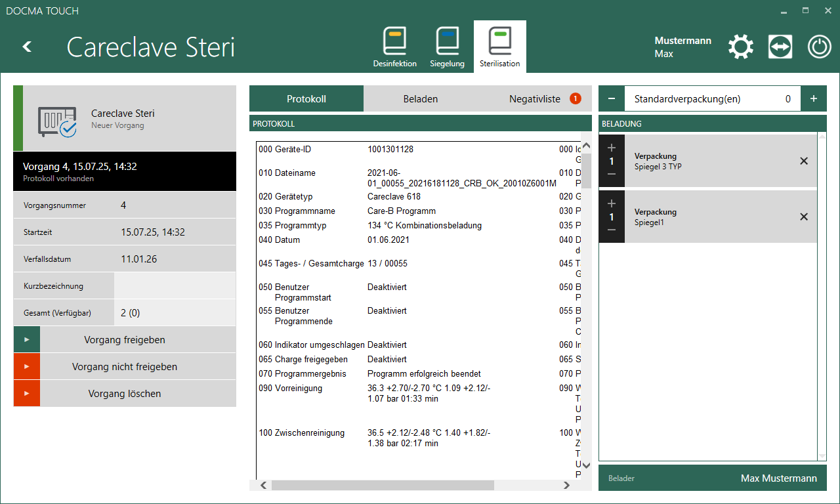
Task: Switch to the Beladen tab
Action: click(420, 99)
